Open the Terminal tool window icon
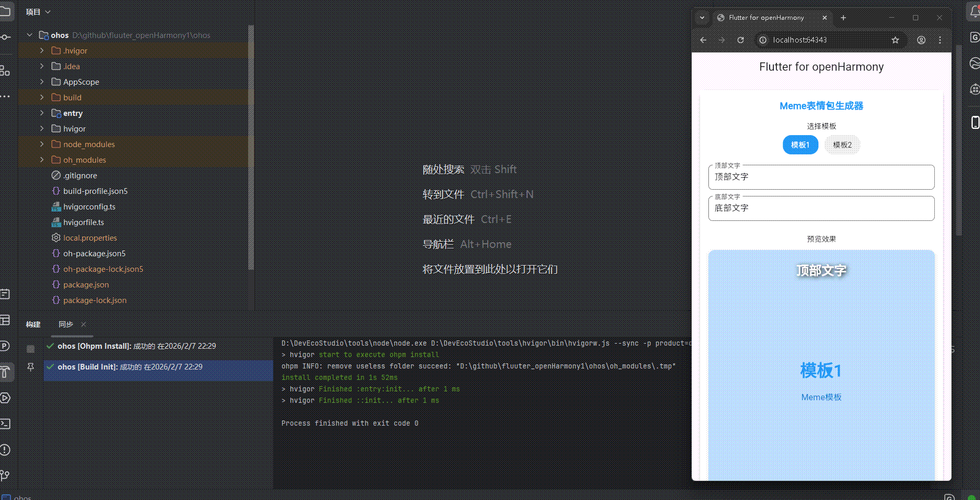This screenshot has width=980, height=500. [5, 424]
